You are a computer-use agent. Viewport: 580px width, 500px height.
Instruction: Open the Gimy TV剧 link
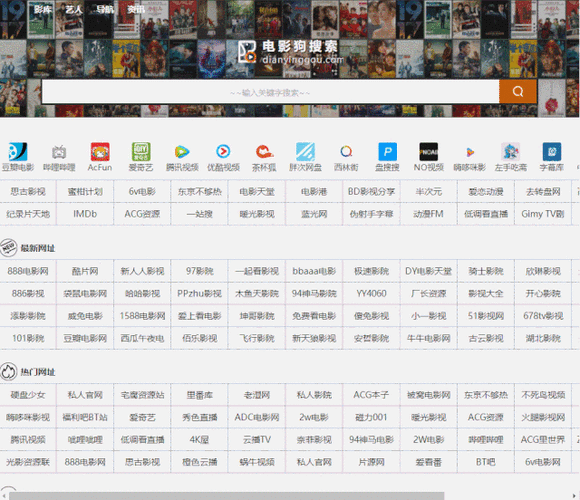(x=543, y=214)
